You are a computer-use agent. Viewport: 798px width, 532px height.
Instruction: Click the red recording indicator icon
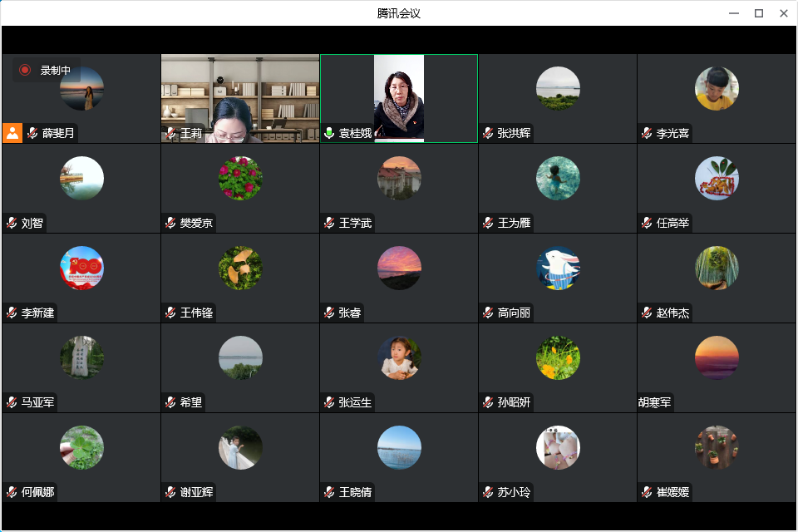[x=24, y=70]
